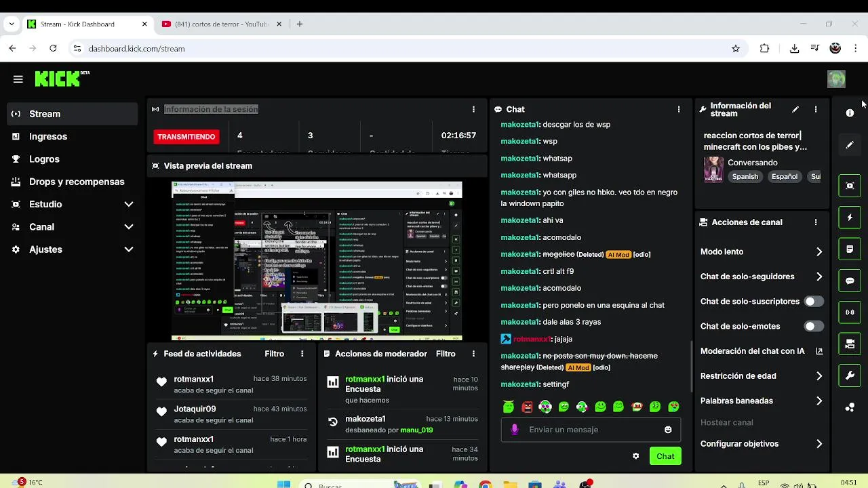
Task: Open chat settings gear next to the Chat button
Action: [635, 456]
